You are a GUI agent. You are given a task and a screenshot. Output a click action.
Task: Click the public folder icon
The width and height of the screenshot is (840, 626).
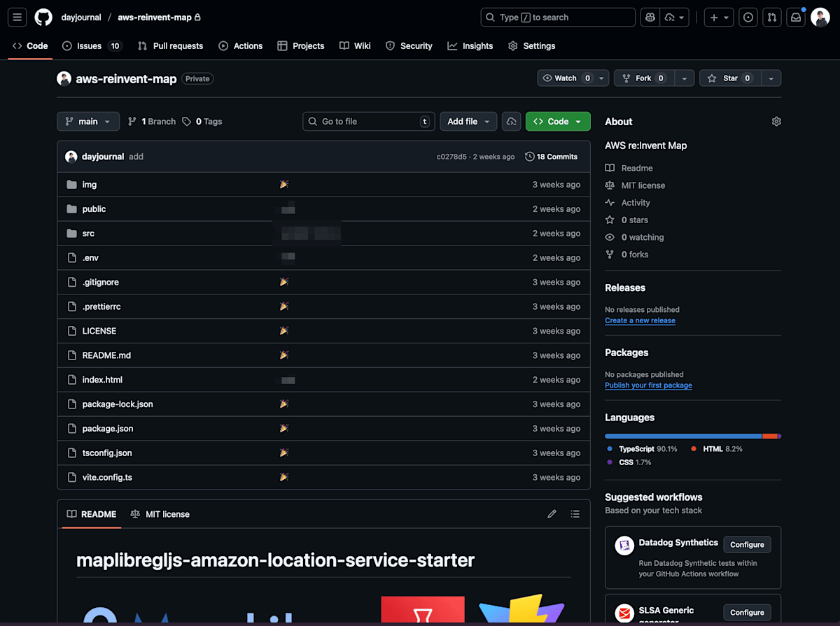pyautogui.click(x=71, y=209)
